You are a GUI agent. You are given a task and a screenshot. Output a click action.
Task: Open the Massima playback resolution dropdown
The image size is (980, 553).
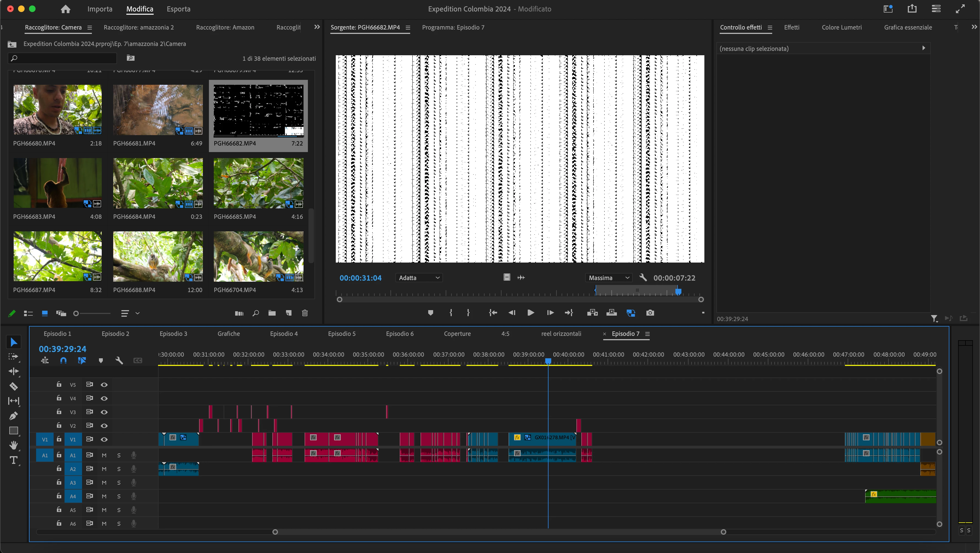609,278
